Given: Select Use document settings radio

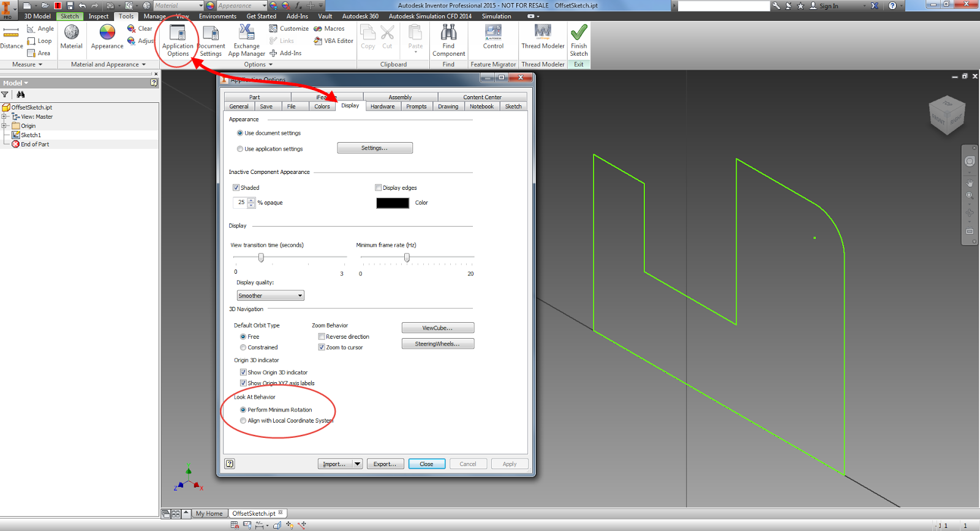Looking at the screenshot, I should point(240,133).
